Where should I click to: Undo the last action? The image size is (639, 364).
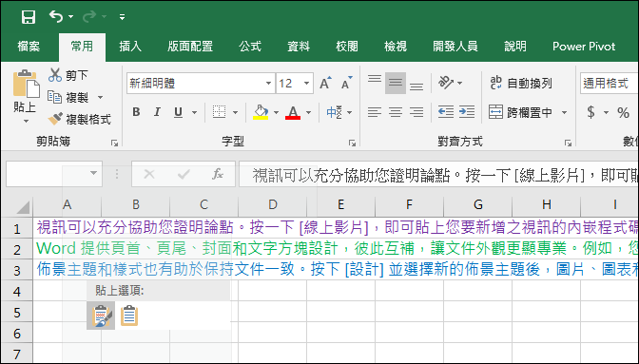click(56, 17)
